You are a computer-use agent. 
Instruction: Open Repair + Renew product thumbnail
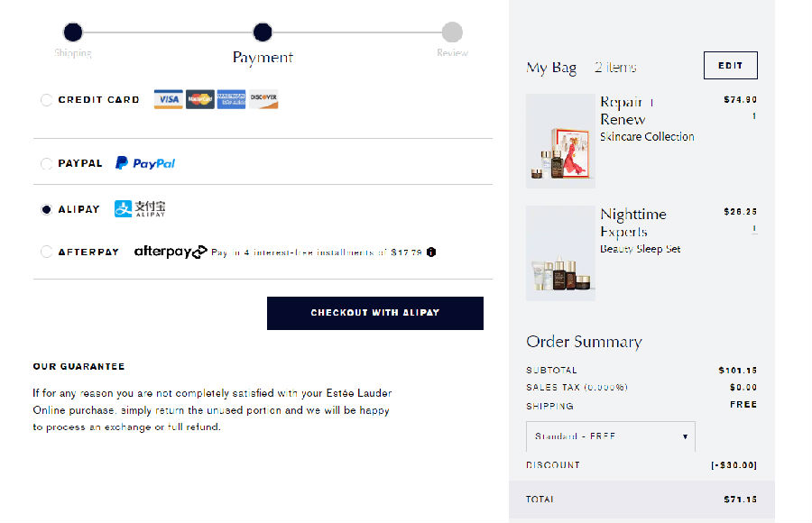pyautogui.click(x=560, y=141)
